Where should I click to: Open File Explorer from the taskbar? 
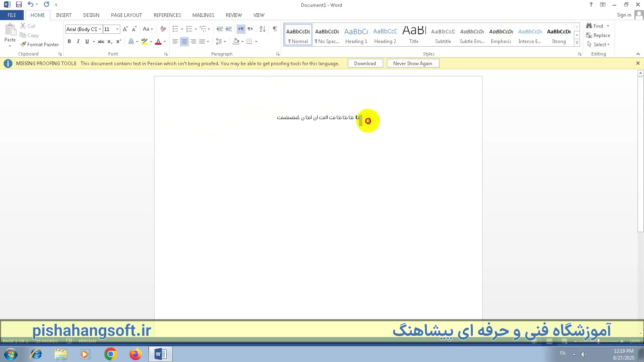pos(61,354)
